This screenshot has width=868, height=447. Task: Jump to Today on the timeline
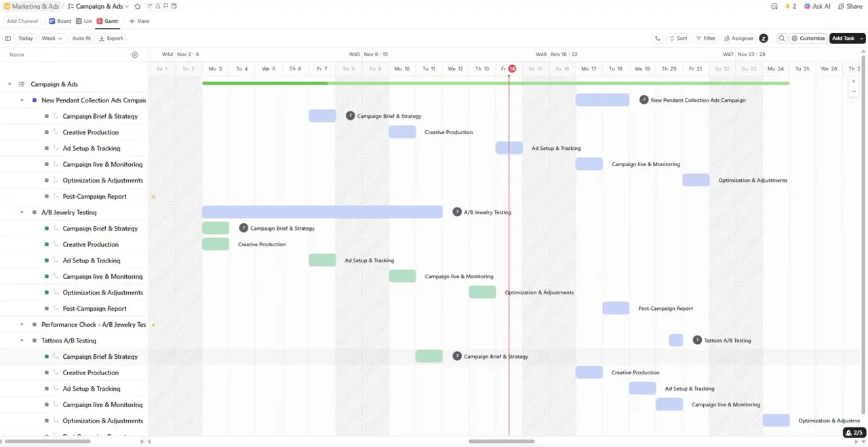[x=25, y=39]
